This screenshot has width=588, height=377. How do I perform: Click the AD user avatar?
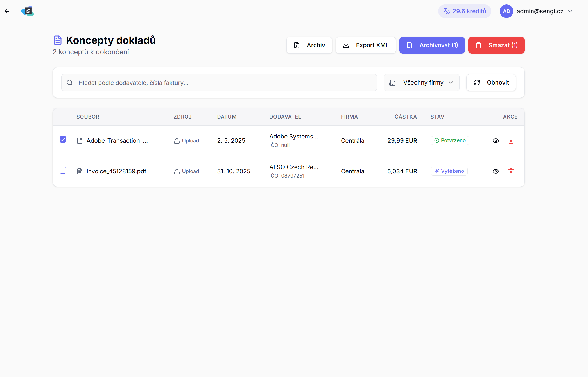(506, 11)
